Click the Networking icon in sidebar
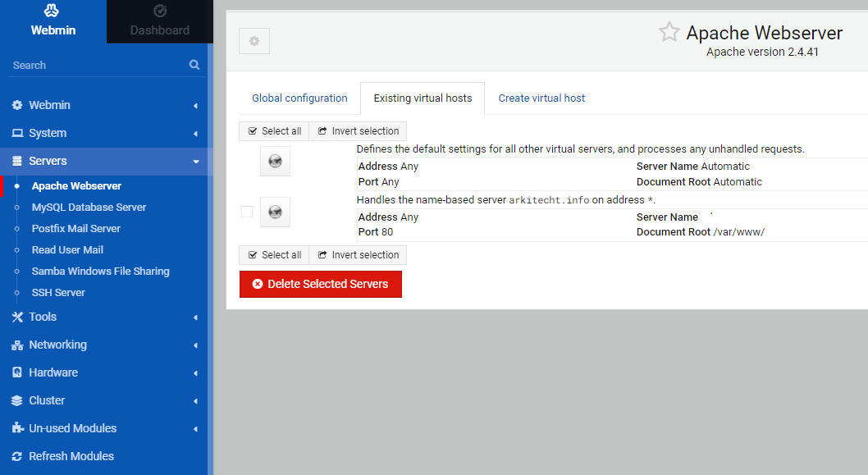 coord(17,345)
